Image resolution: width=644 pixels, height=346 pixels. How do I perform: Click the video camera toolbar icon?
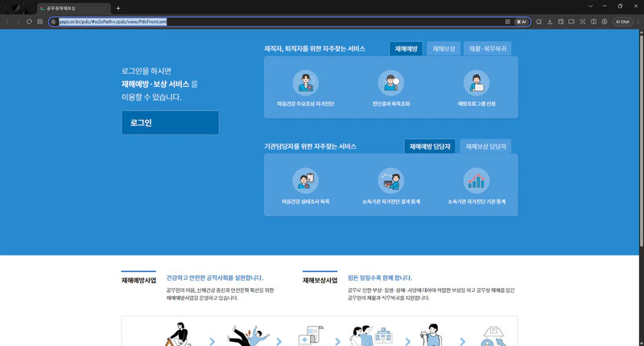572,22
